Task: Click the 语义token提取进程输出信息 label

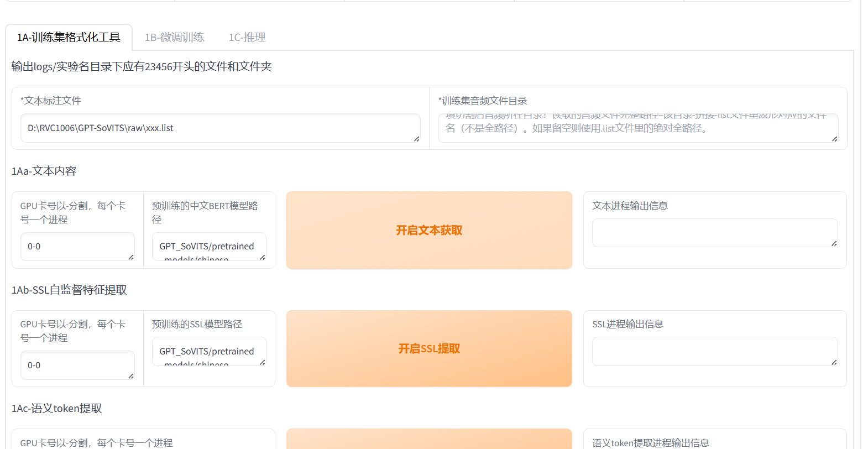Action: [651, 442]
